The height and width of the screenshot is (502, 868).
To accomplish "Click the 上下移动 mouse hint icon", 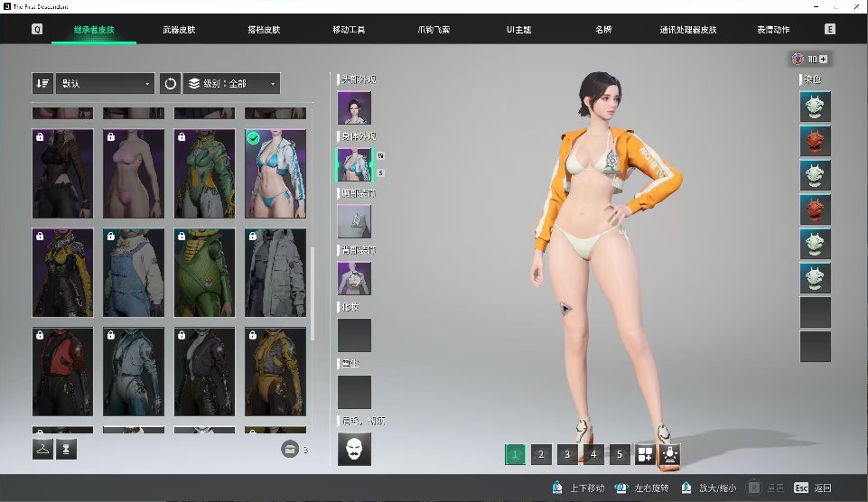I will coord(557,487).
